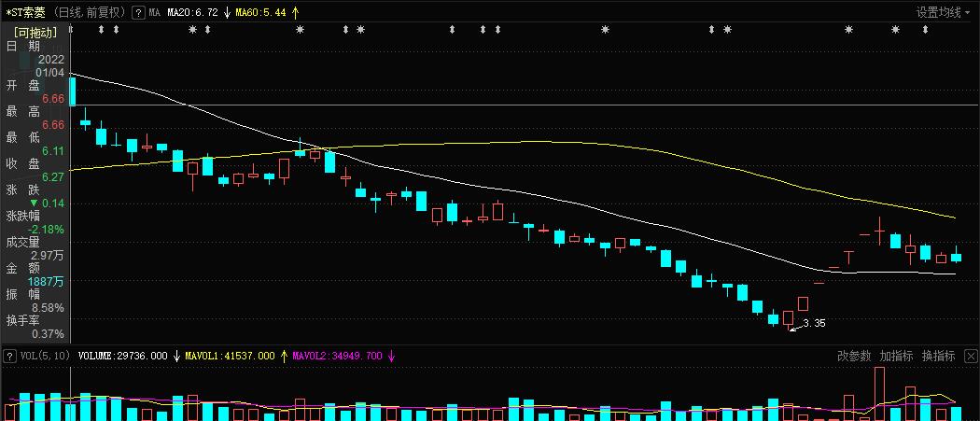Click the 最高 high price 6.66
Image resolution: width=980 pixels, height=421 pixels.
click(x=53, y=125)
